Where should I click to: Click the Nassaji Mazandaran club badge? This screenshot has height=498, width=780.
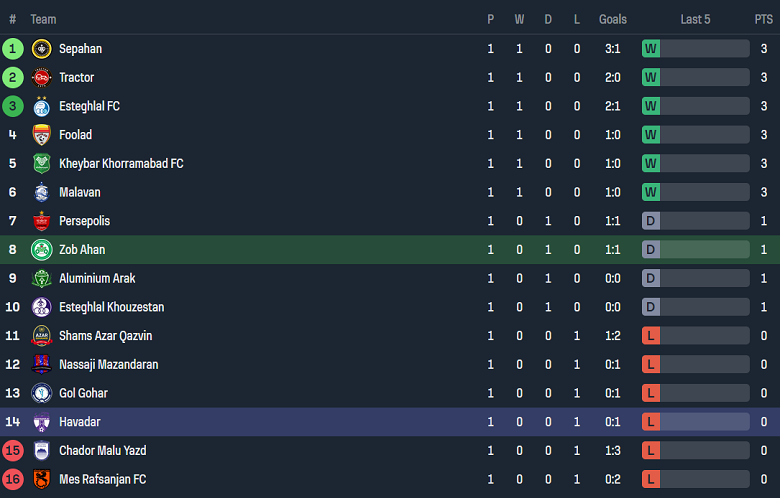coord(41,365)
